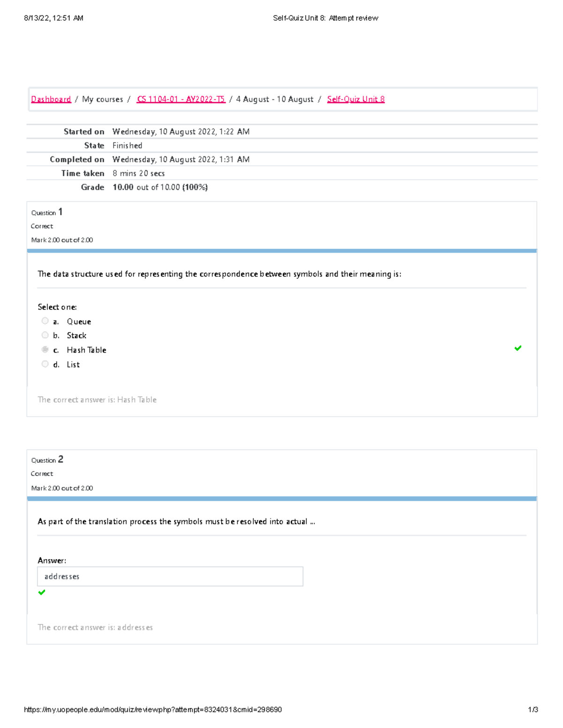This screenshot has width=563, height=728.
Task: Click the My courses breadcrumb item
Action: pyautogui.click(x=102, y=99)
